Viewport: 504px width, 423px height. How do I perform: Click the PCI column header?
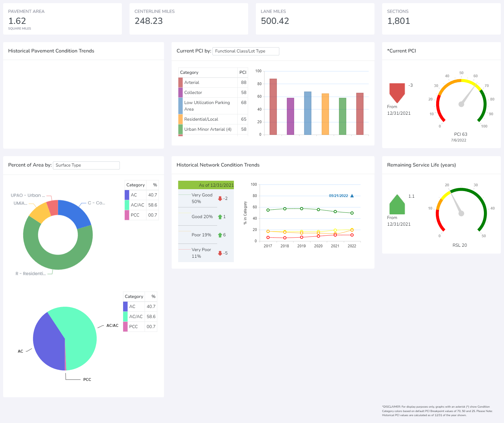tap(243, 73)
